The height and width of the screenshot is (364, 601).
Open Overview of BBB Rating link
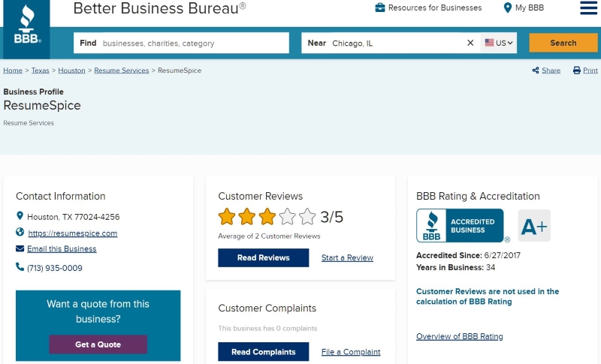point(460,336)
